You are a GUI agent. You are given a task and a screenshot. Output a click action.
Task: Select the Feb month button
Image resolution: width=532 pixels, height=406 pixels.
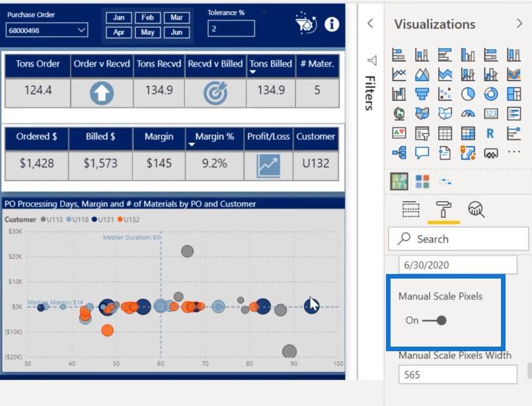click(x=147, y=18)
